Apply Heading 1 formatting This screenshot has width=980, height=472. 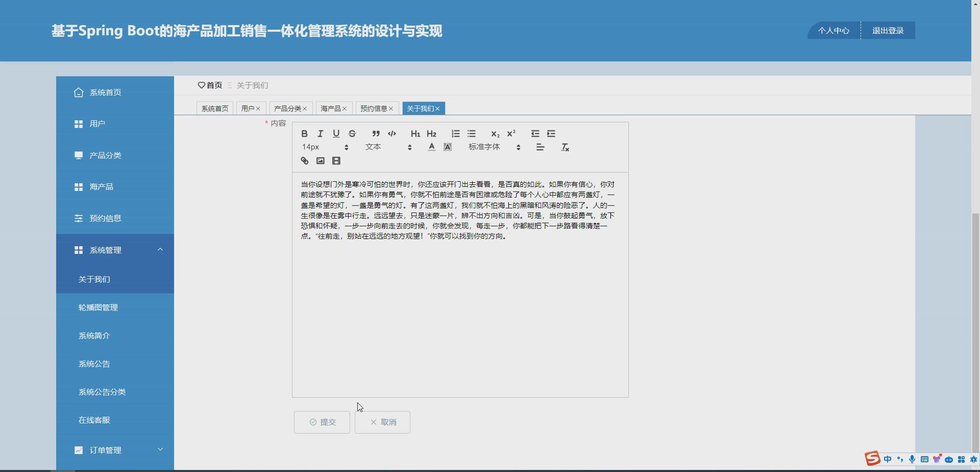pyautogui.click(x=415, y=133)
